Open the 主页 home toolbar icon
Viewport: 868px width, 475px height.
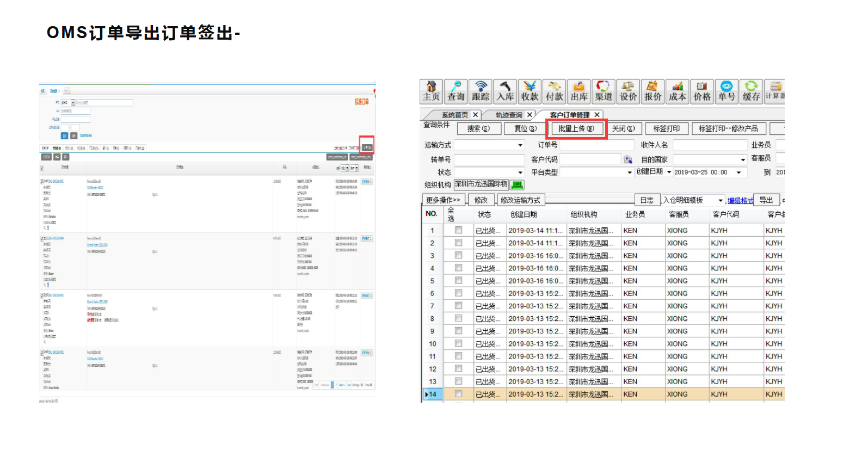tap(432, 91)
